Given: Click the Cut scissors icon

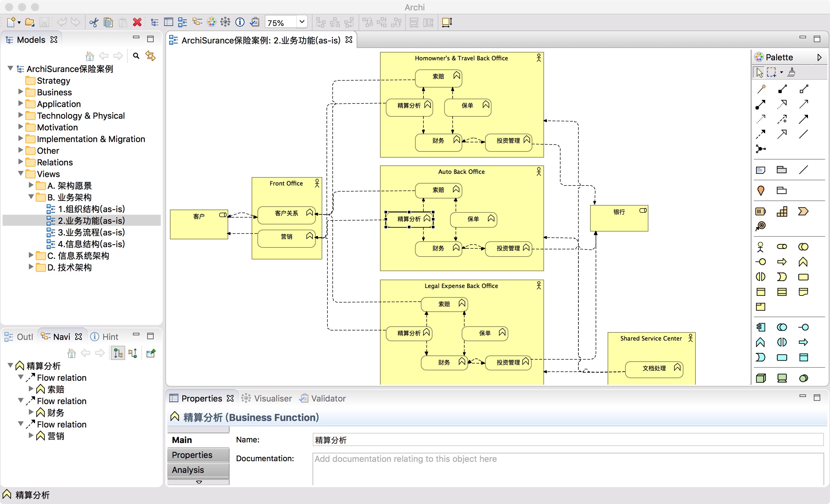Looking at the screenshot, I should coord(94,23).
